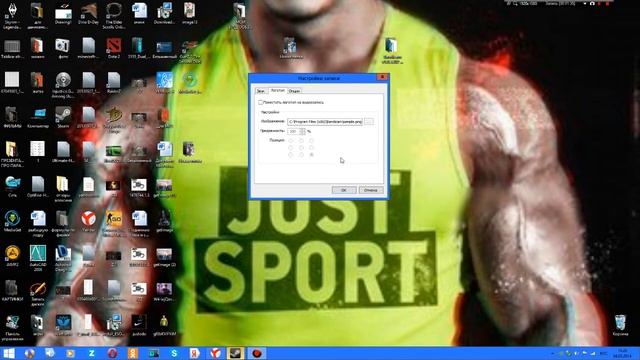Click the Zello "Z" taskbar icon
640x360 pixels.
click(x=91, y=353)
